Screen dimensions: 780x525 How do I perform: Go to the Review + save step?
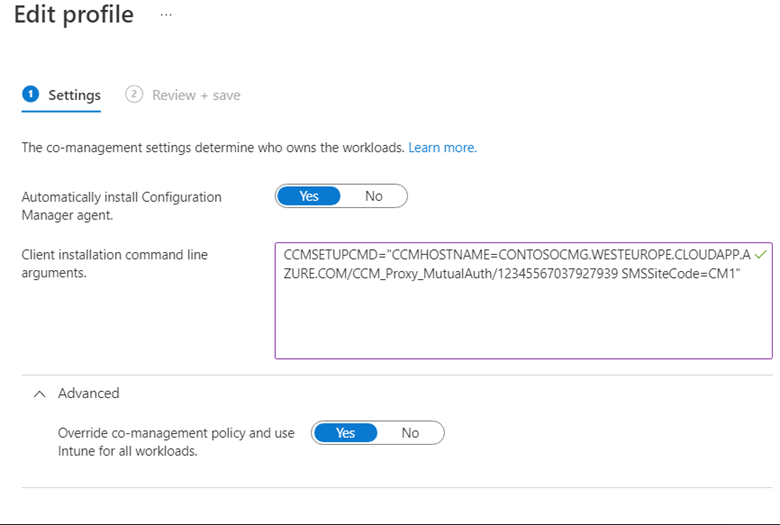183,95
